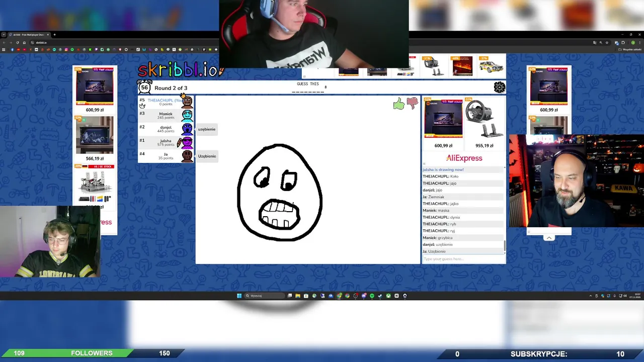Image resolution: width=644 pixels, height=362 pixels.
Task: Open the 566,19 zł aquarium ad
Action: (x=95, y=138)
